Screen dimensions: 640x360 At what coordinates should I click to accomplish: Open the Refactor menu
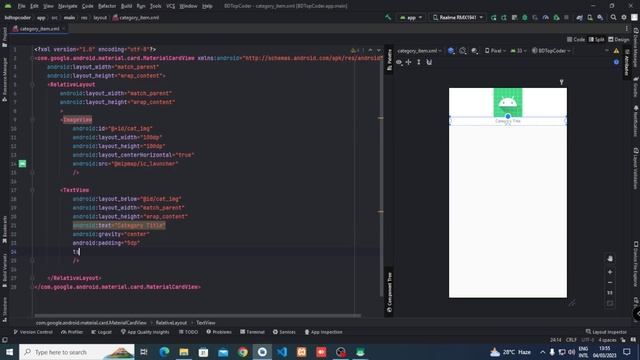tap(107, 6)
